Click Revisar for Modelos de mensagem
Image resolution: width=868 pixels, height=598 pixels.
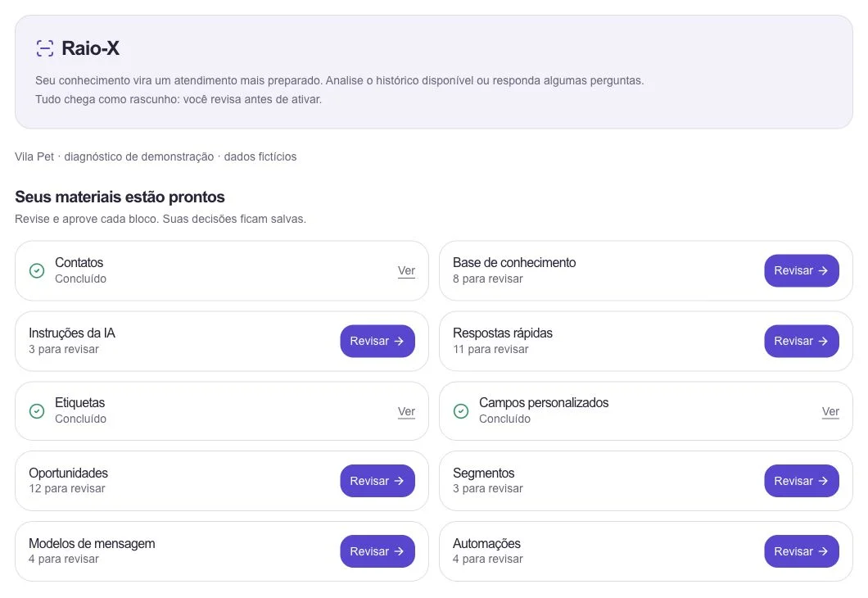coord(377,551)
